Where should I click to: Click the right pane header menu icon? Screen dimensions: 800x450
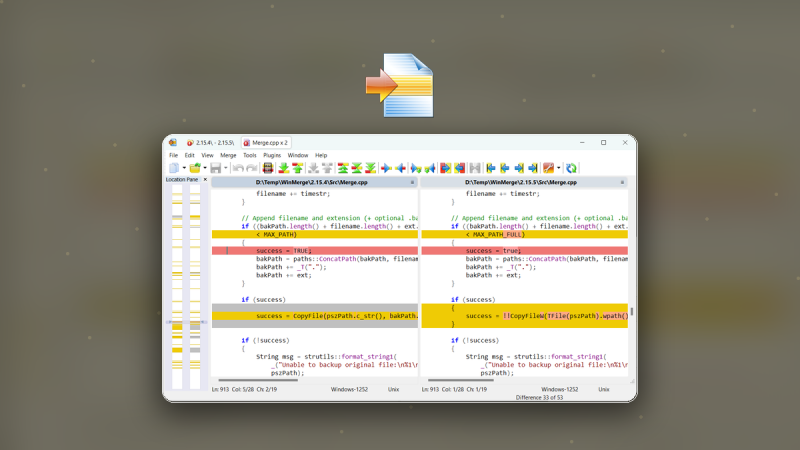pos(622,182)
